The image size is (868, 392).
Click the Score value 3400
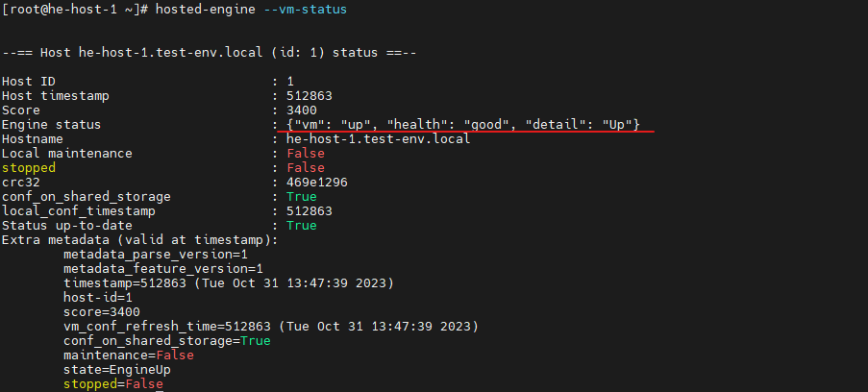pyautogui.click(x=302, y=110)
